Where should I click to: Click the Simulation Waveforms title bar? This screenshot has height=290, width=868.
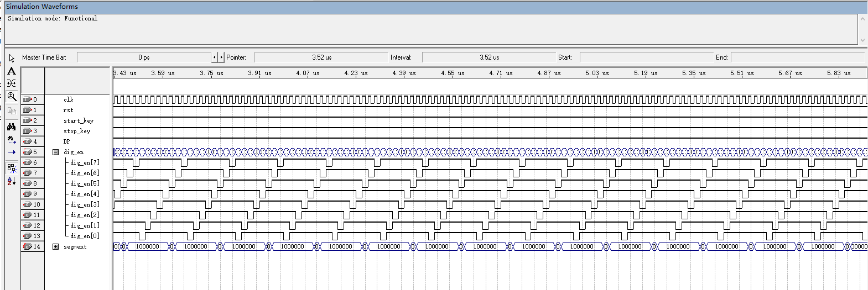[x=436, y=7]
